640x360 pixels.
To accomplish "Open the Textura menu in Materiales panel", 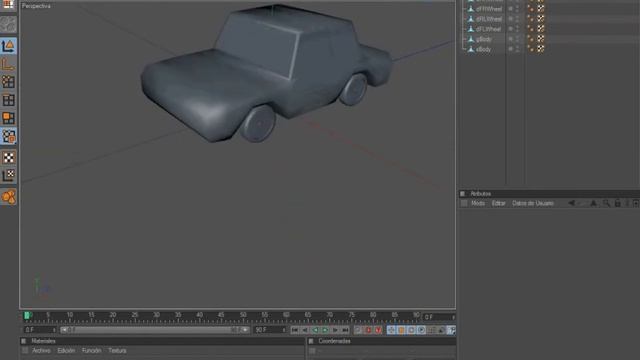I will [x=117, y=351].
